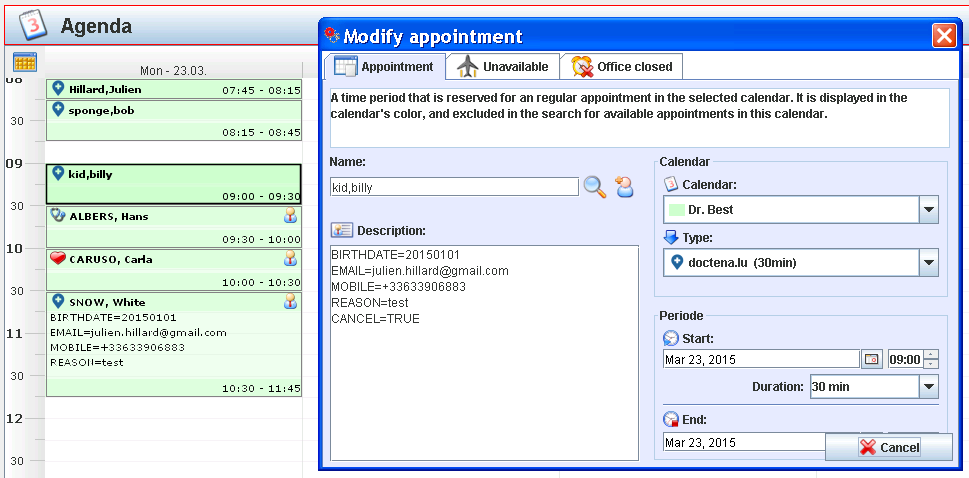Click the heart icon on CARUSO, Carla appointment
The height and width of the screenshot is (478, 969).
58,258
